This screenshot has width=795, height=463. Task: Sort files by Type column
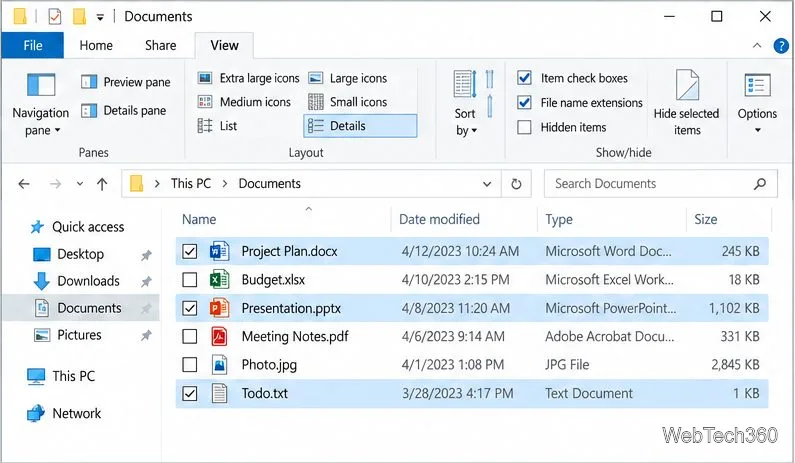coord(559,219)
